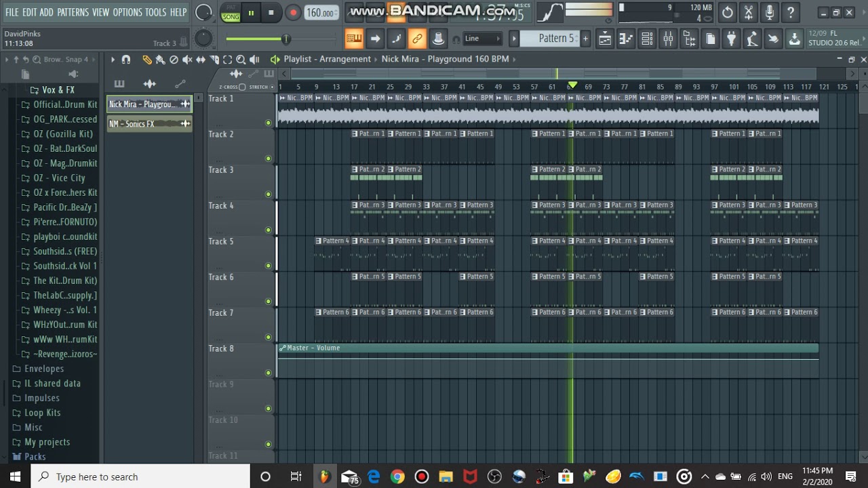Toggle the step editing arrow button
This screenshot has height=488, width=868.
tap(375, 39)
